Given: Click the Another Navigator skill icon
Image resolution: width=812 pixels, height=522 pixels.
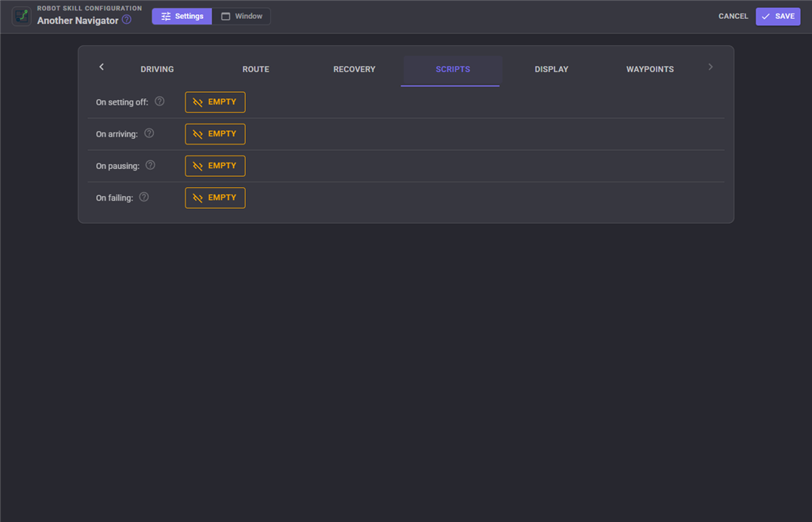Looking at the screenshot, I should click(x=21, y=16).
